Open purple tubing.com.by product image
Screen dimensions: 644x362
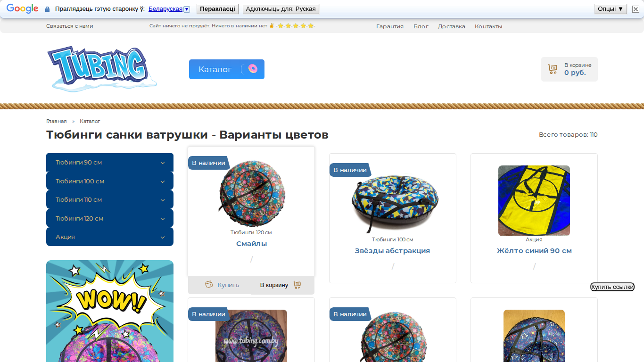coord(251,336)
